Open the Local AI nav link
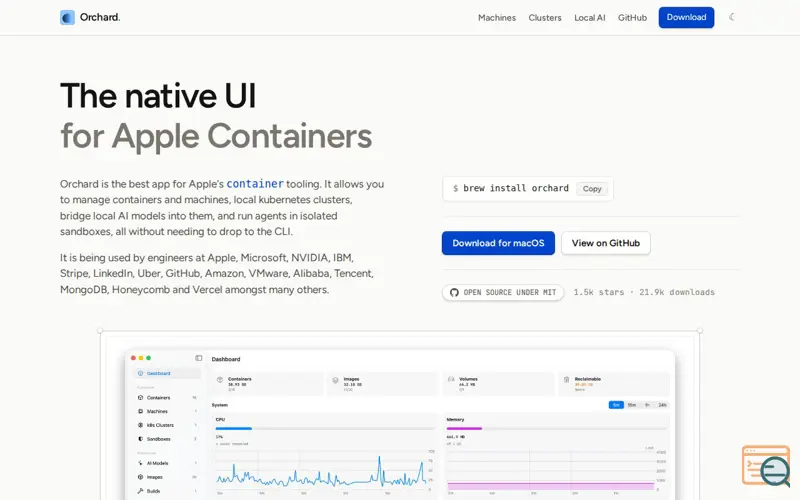 coord(590,17)
